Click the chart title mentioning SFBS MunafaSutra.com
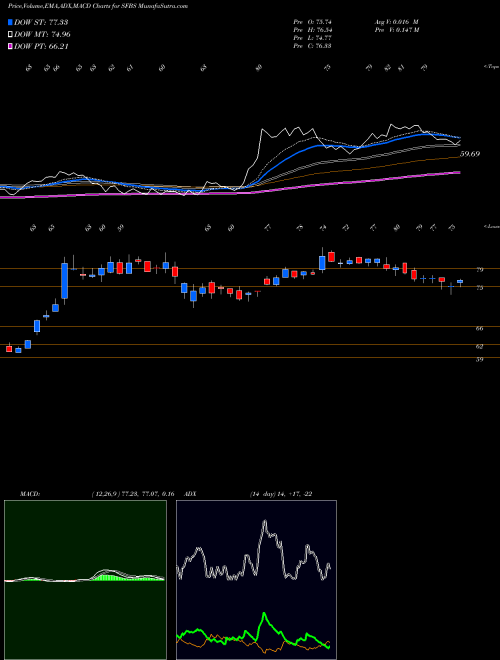 click(x=98, y=6)
